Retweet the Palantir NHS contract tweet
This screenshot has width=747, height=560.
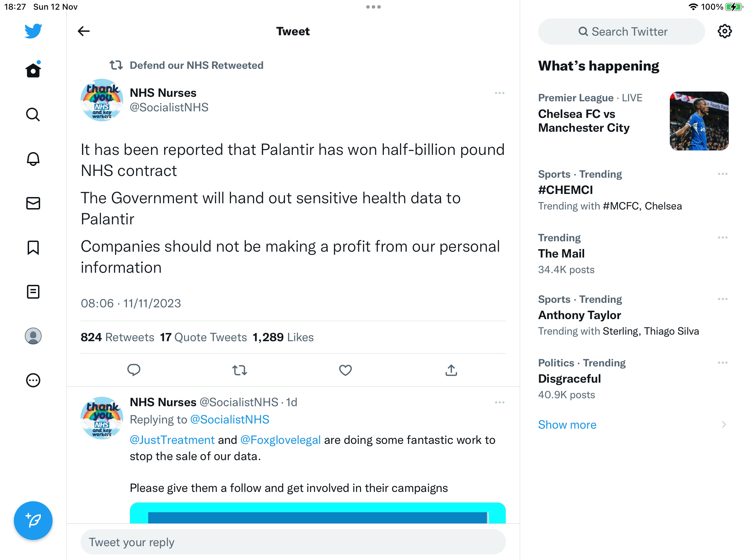pos(239,370)
